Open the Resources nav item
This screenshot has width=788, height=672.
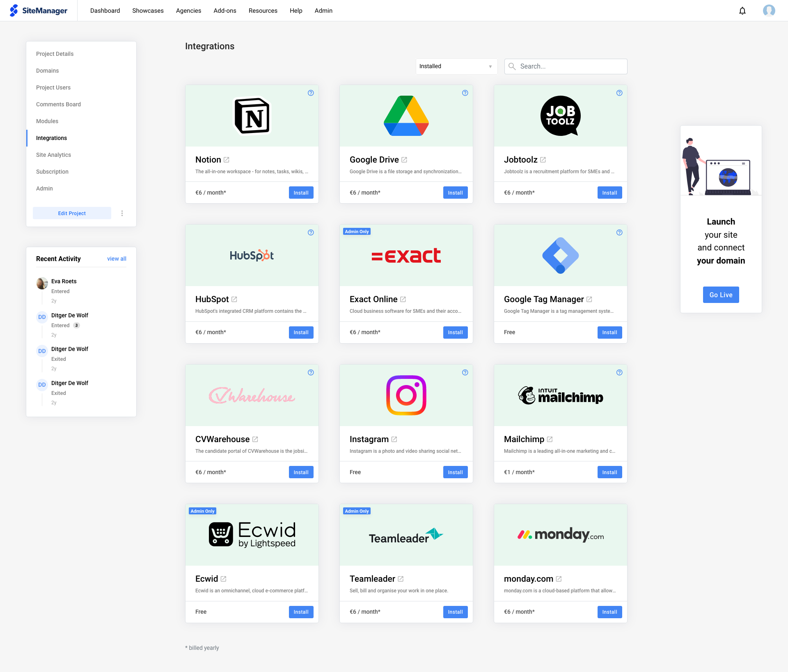(x=263, y=11)
